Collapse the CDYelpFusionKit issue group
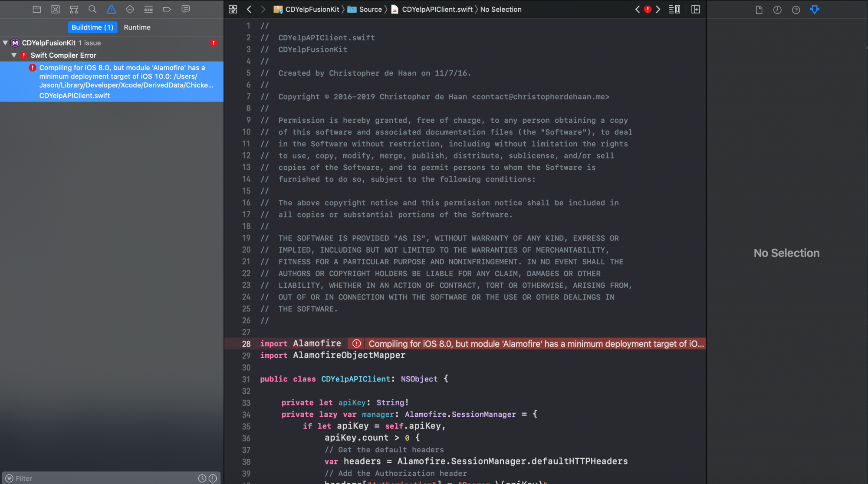 click(5, 43)
